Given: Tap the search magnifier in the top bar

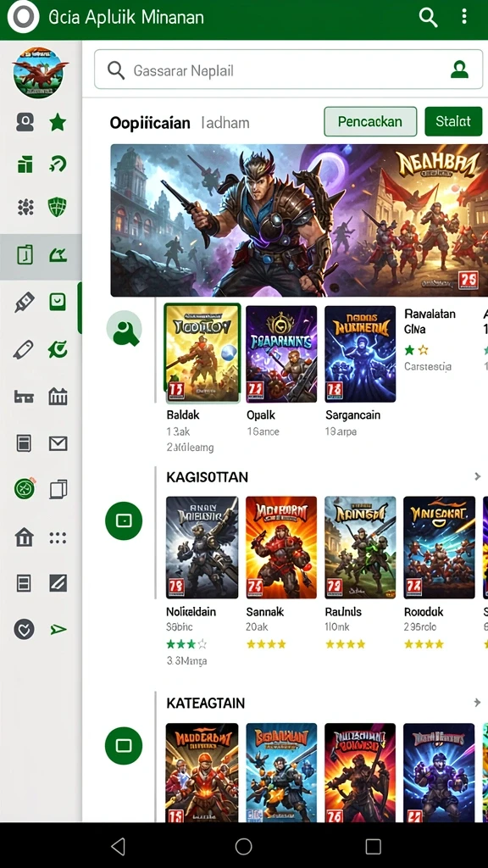Looking at the screenshot, I should pyautogui.click(x=428, y=17).
